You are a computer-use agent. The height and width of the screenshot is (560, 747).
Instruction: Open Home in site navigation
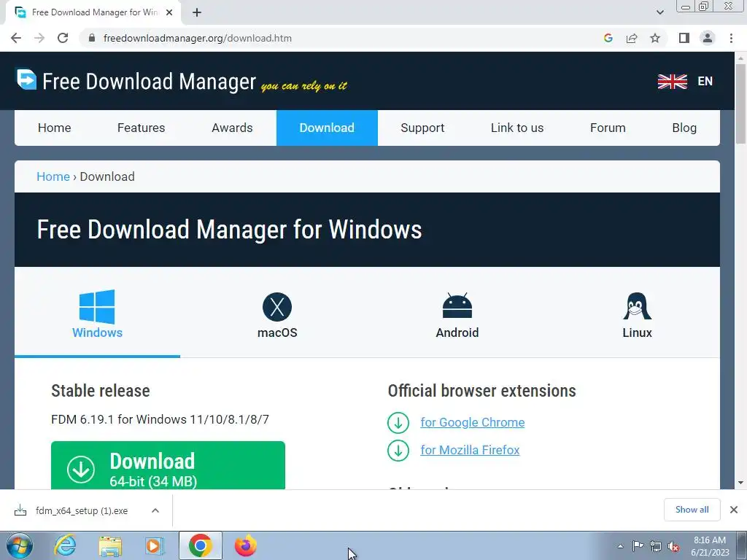coord(54,128)
